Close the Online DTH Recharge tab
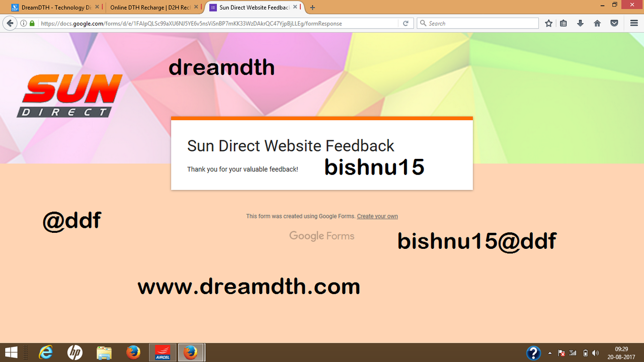Screen dimensions: 644x362 pos(196,8)
